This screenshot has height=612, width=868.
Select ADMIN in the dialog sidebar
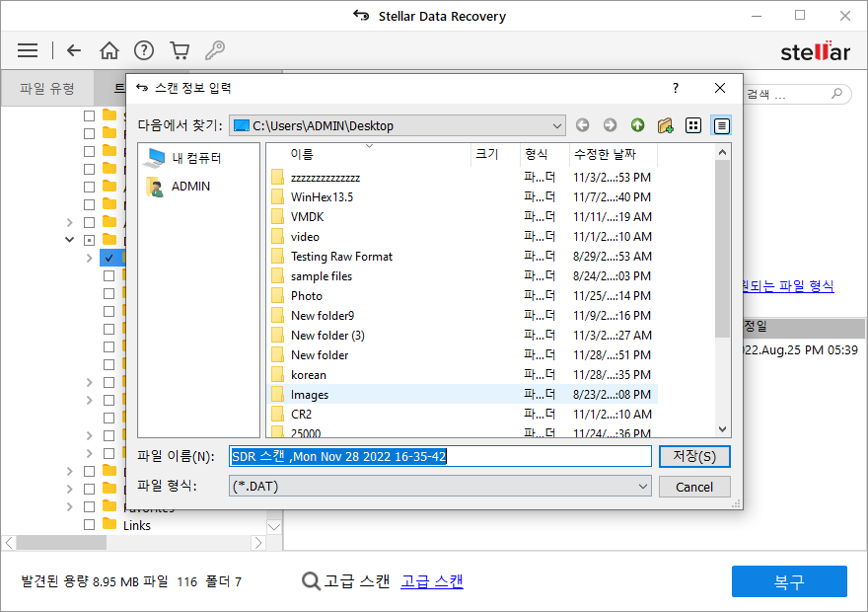179,187
